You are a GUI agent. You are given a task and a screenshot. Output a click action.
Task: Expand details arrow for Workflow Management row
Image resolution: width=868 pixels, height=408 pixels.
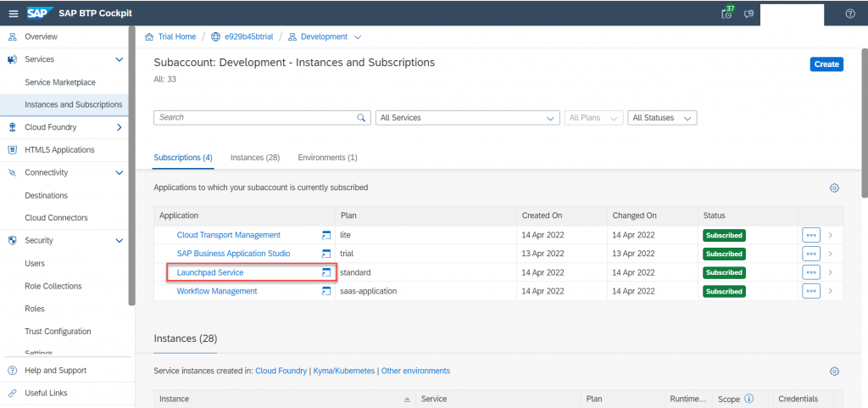coord(831,291)
